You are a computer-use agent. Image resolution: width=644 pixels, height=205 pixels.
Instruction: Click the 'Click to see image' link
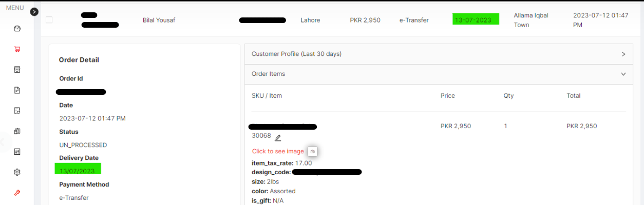click(278, 151)
